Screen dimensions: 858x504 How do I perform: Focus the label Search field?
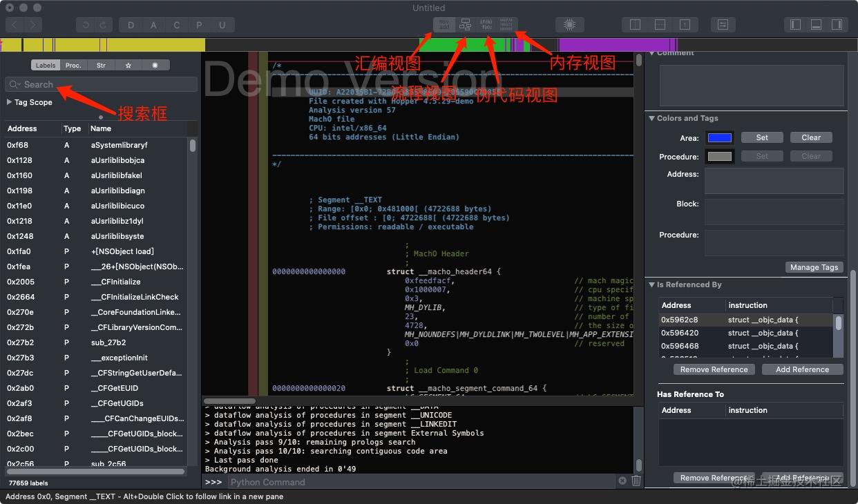(x=101, y=84)
